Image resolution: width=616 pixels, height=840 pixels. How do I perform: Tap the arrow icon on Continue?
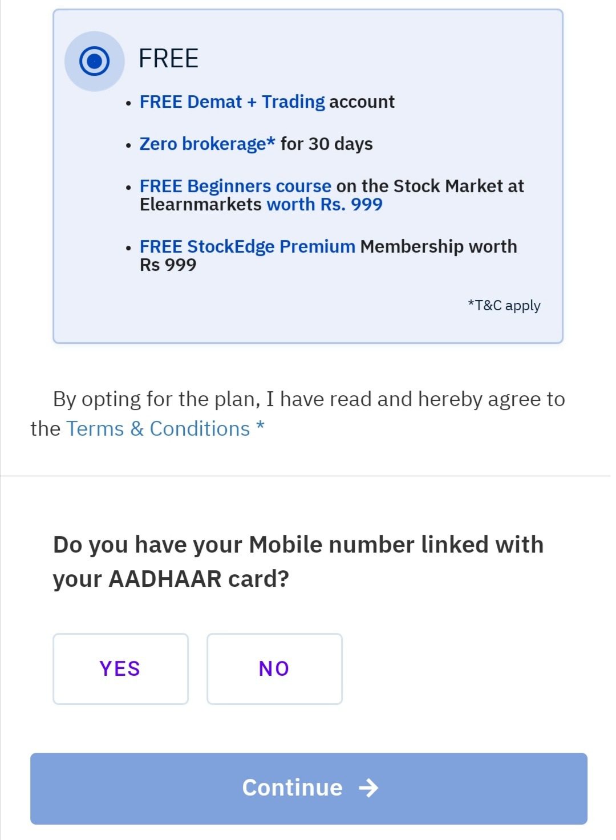tap(368, 788)
